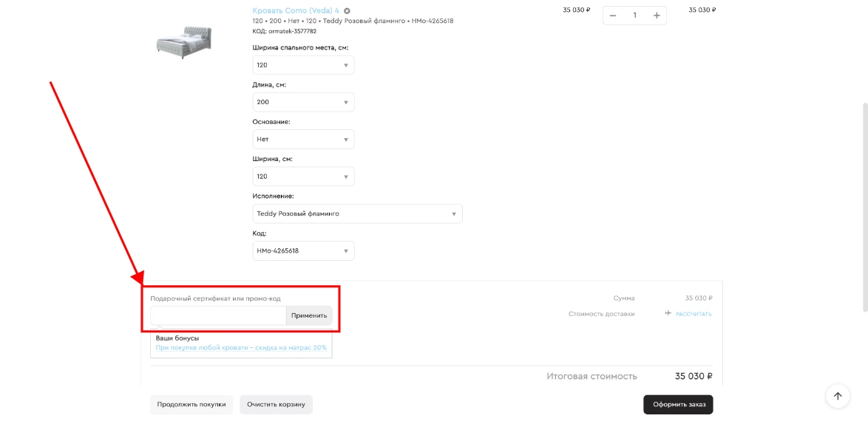This screenshot has width=868, height=424.
Task: Open the mattress 20% discount bonus link
Action: click(241, 347)
